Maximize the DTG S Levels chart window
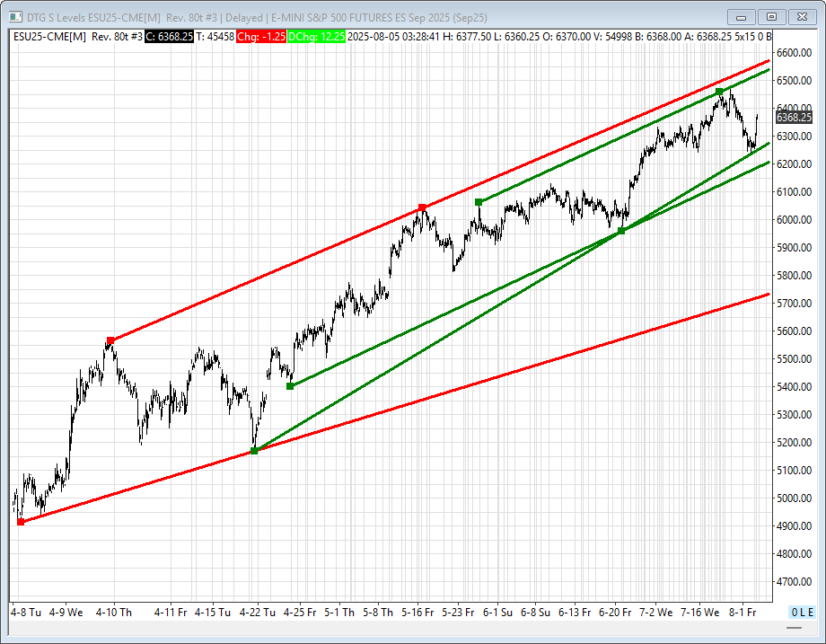The image size is (826, 644). [771, 17]
